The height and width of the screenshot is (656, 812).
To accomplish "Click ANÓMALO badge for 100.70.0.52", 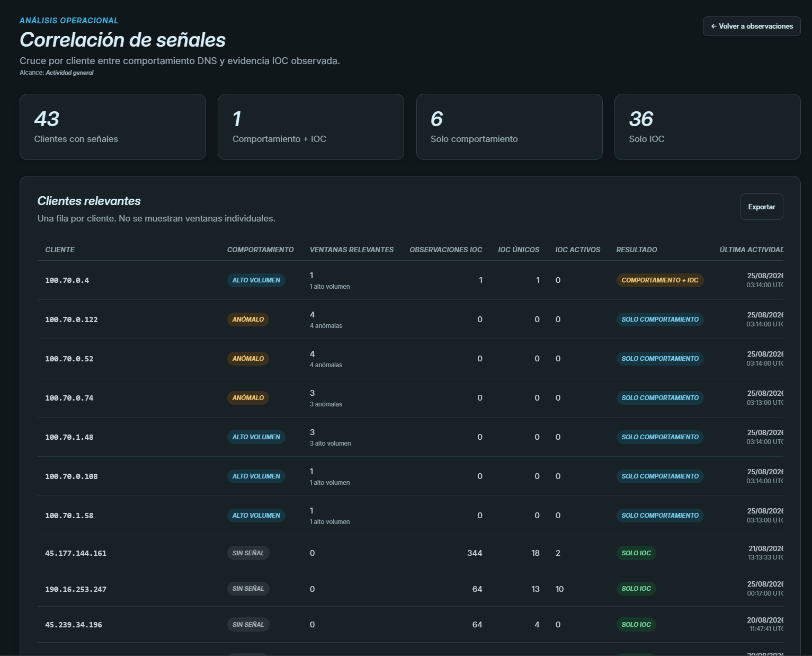I will pyautogui.click(x=248, y=359).
